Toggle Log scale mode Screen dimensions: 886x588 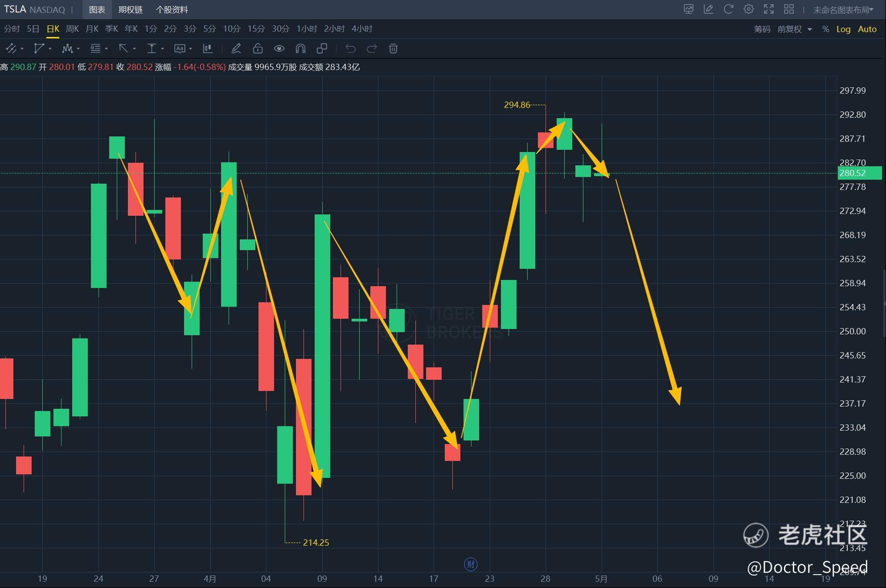pos(843,29)
